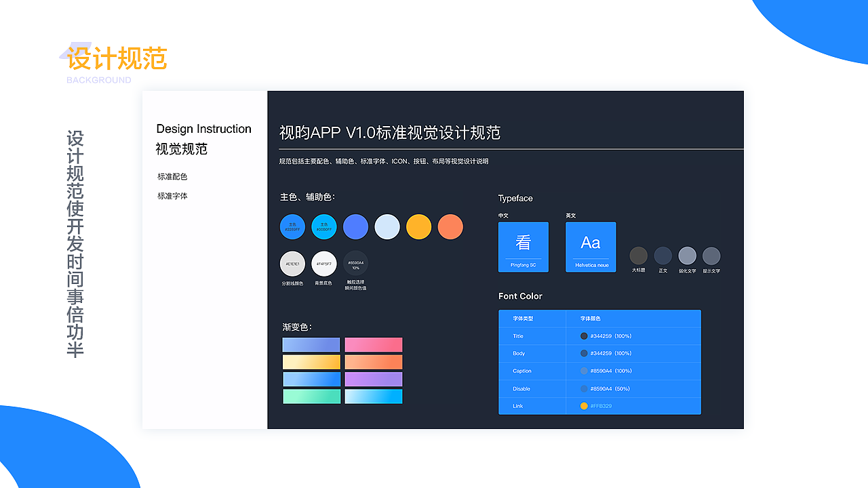Click the 分割线颜色 label
868x488 pixels.
click(292, 283)
